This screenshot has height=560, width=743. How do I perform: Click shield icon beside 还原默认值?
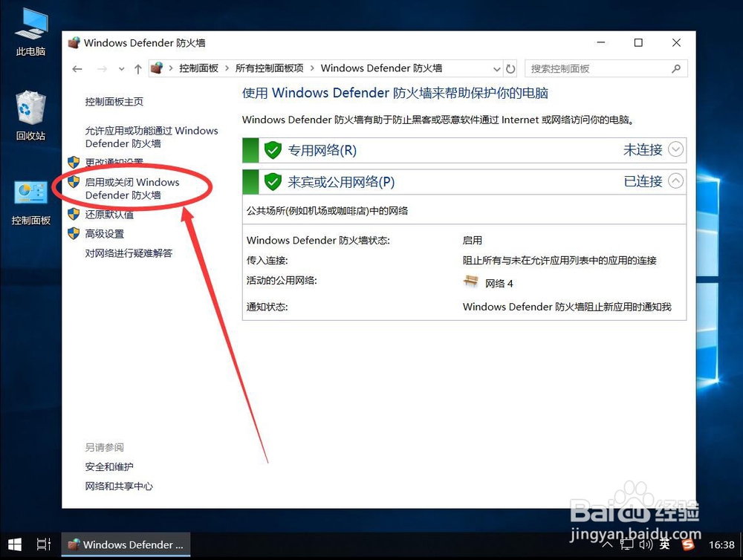coord(74,214)
